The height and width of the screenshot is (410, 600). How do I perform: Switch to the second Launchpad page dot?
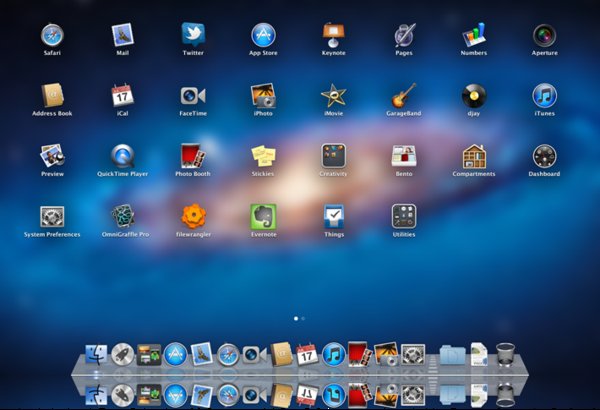pos(303,318)
